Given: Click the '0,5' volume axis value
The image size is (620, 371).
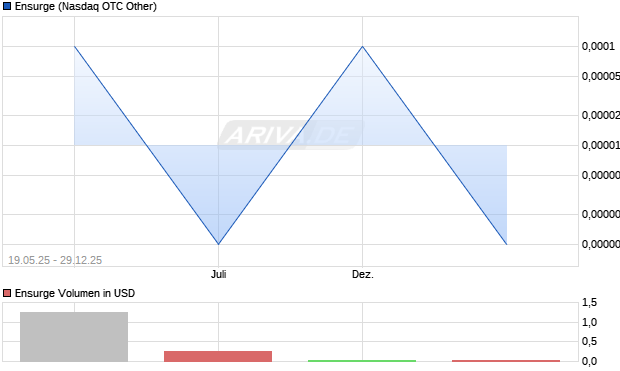Looking at the screenshot, I should click(x=589, y=341).
